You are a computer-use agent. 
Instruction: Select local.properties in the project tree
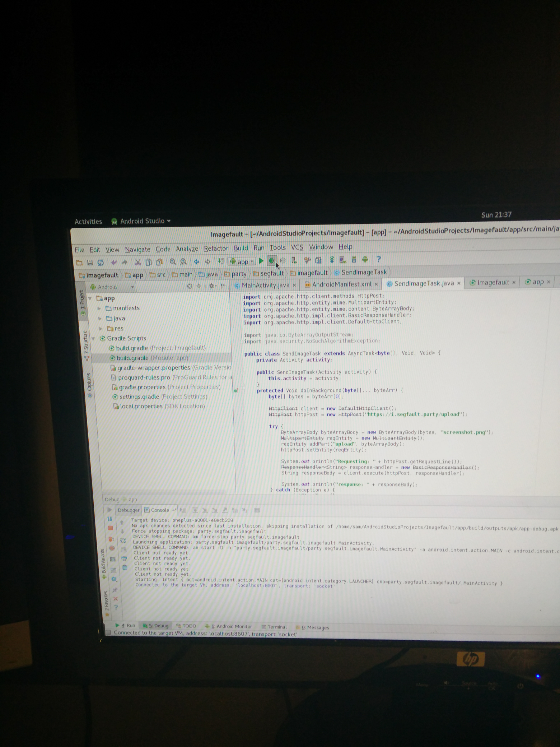141,406
